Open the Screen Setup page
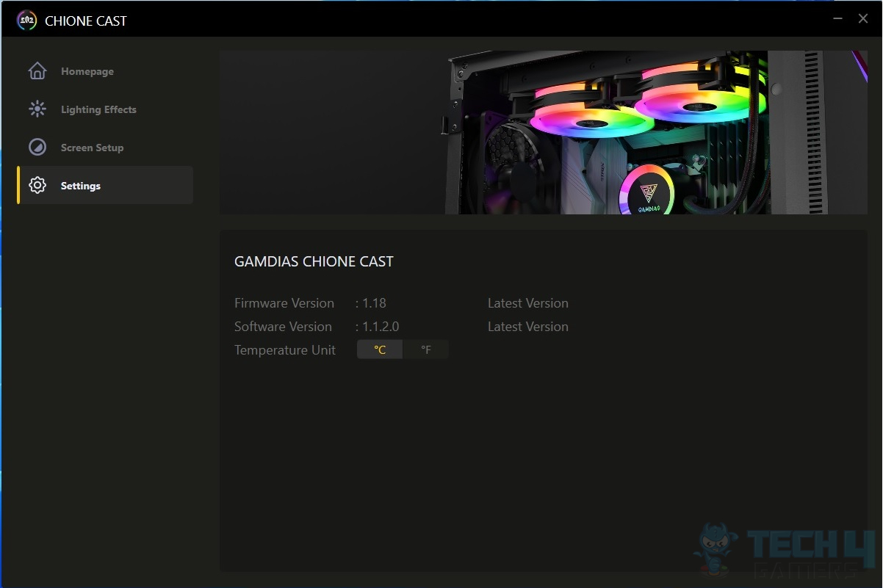Viewport: 883px width, 588px height. click(105, 148)
